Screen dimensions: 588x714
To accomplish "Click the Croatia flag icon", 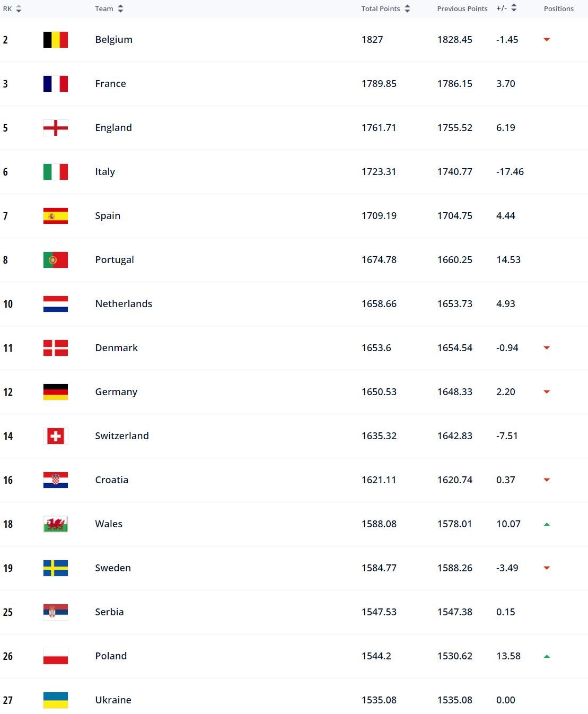I will coord(56,480).
